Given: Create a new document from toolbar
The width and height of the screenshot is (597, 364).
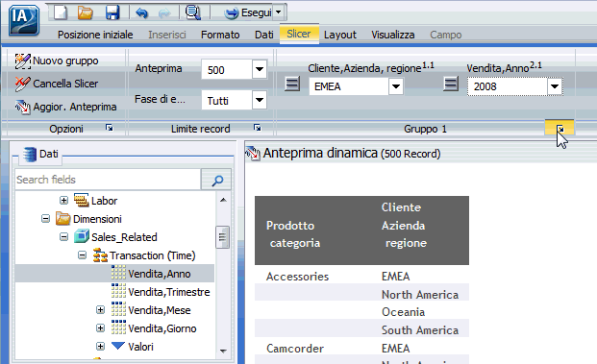Looking at the screenshot, I should click(x=61, y=12).
